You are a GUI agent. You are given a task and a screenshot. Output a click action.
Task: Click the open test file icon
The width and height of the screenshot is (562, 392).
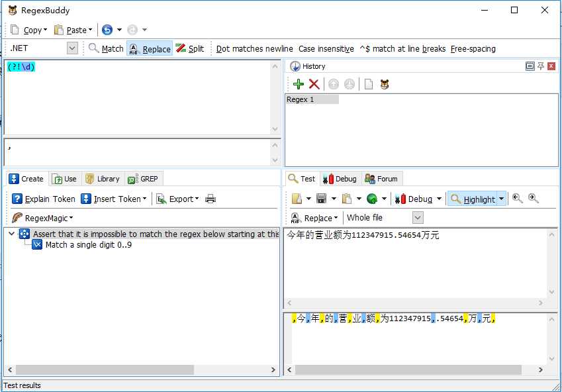[x=297, y=199]
